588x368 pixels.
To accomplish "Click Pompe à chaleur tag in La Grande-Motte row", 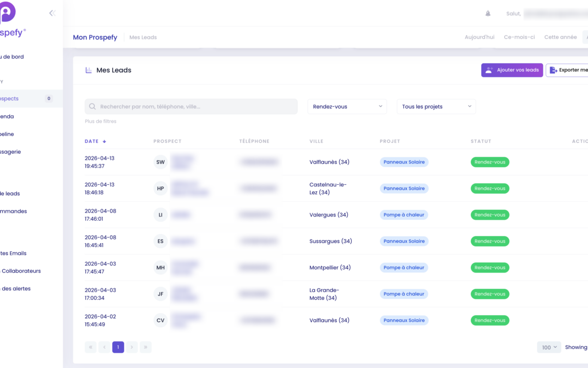I will pyautogui.click(x=404, y=294).
